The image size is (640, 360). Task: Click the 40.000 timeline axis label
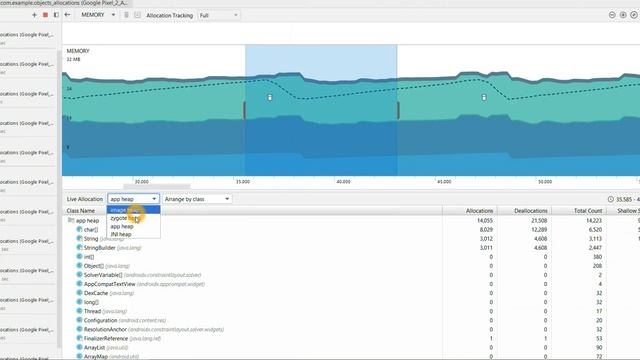(343, 182)
